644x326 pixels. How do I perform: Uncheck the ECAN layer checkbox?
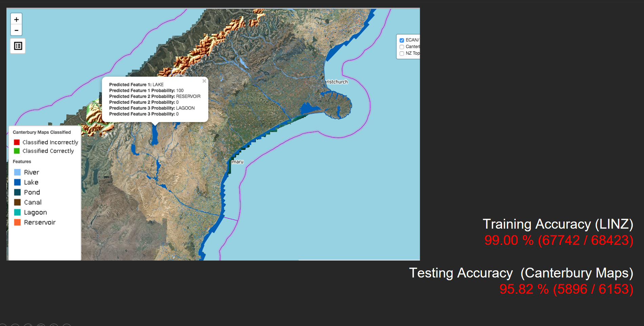(x=402, y=40)
